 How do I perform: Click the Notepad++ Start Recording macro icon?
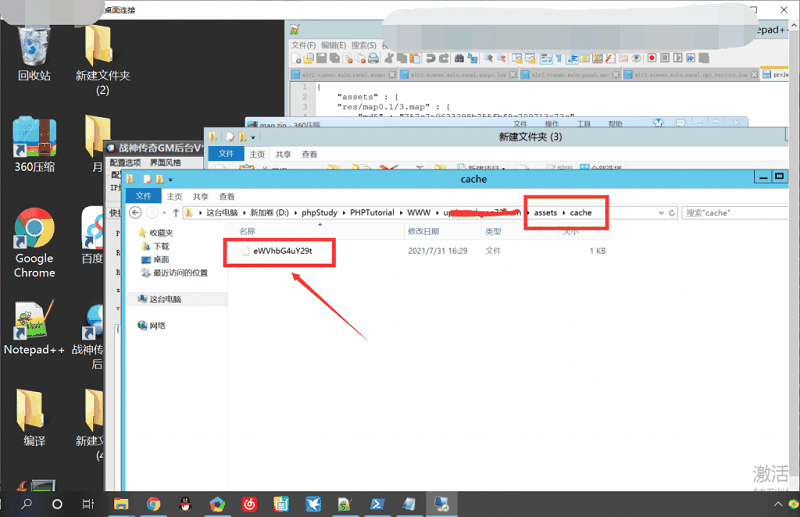pyautogui.click(x=652, y=58)
